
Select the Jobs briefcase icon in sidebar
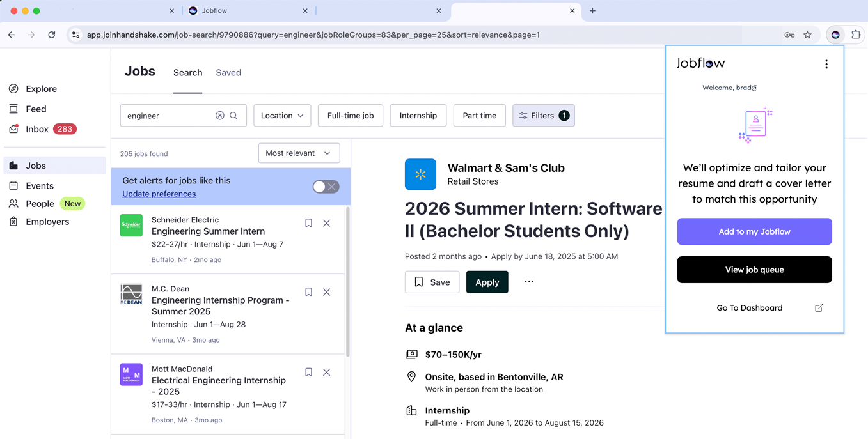[13, 166]
